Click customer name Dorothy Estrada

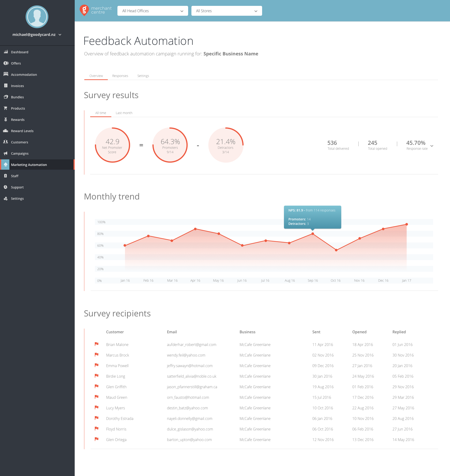tap(120, 418)
